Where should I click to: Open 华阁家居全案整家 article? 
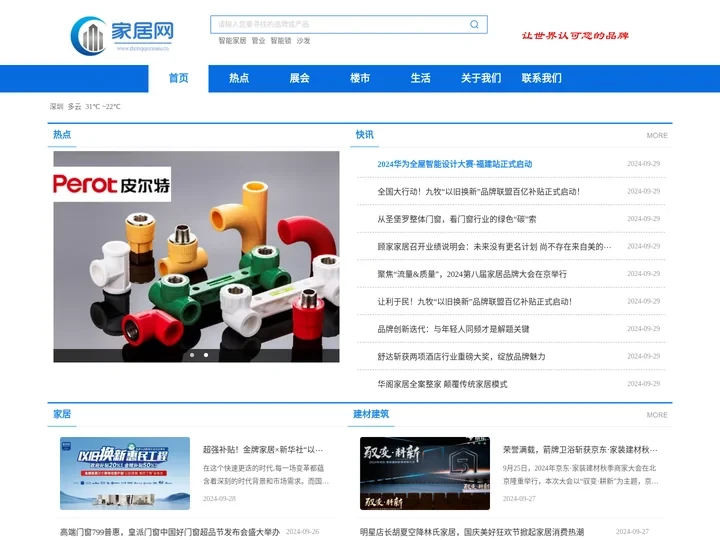point(442,384)
